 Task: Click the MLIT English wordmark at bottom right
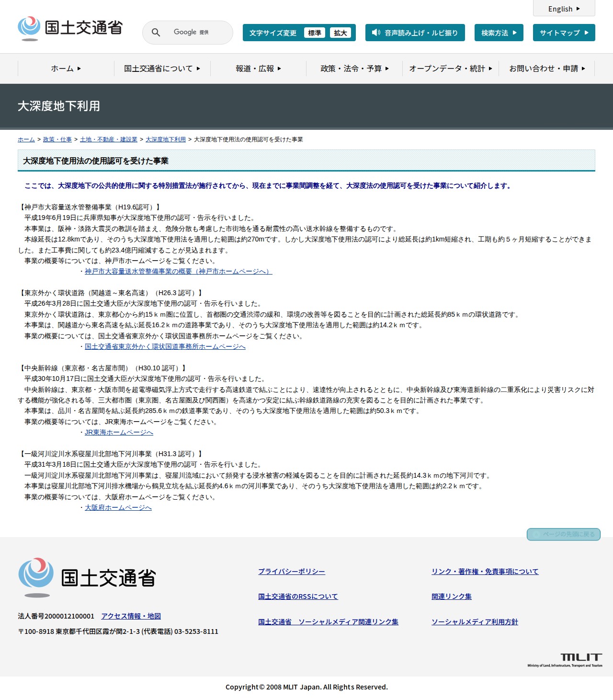point(565,660)
